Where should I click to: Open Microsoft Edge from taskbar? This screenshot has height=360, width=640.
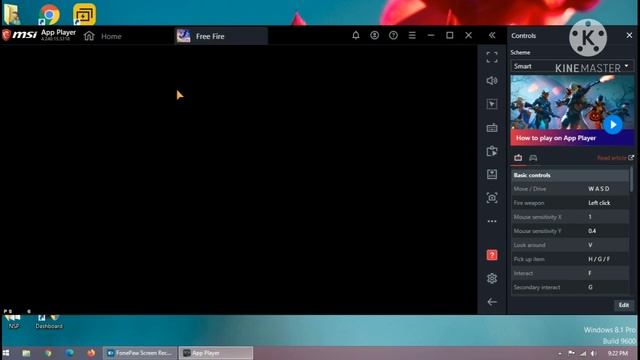click(70, 353)
